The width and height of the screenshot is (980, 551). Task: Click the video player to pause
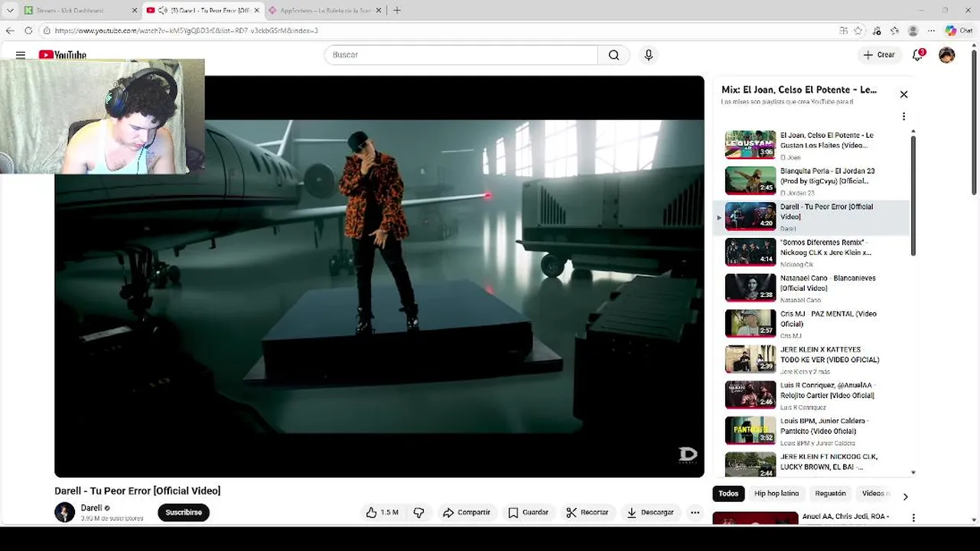tap(379, 276)
